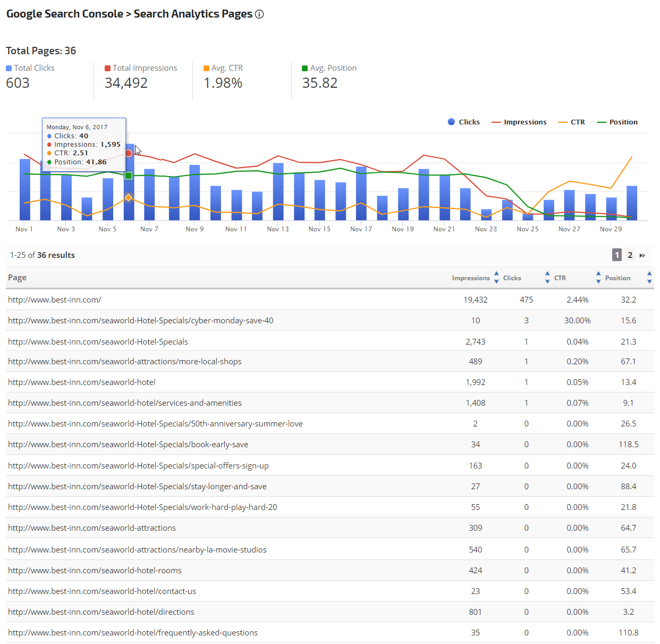Click the green Avg. Position swatch
The width and height of the screenshot is (660, 644).
305,68
